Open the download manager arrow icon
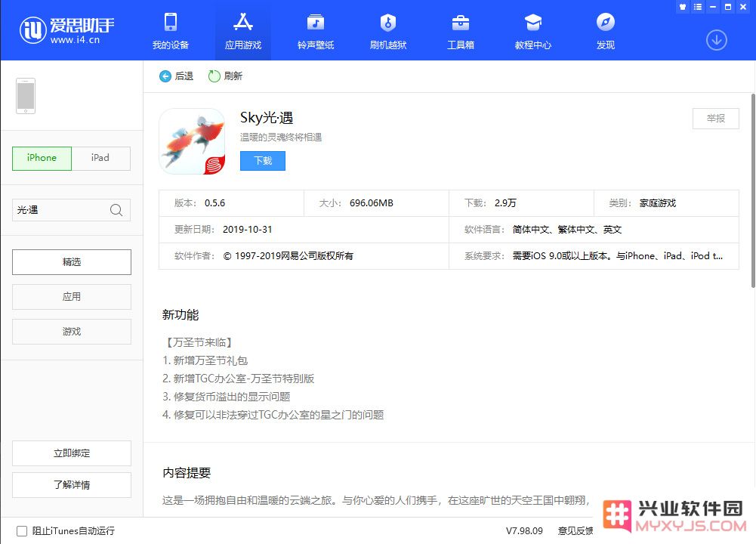Screen dimensions: 756x544 [x=717, y=40]
